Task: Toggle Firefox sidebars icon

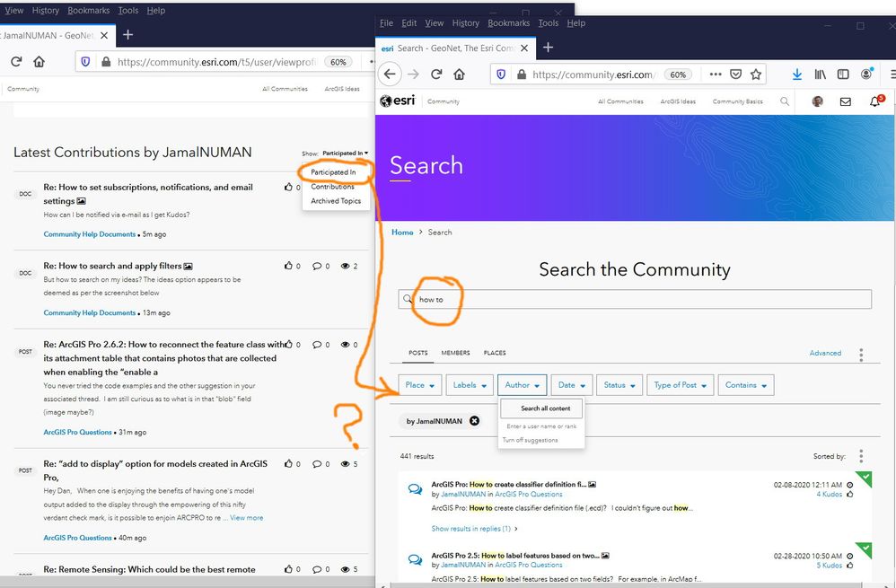Action: coord(843,75)
